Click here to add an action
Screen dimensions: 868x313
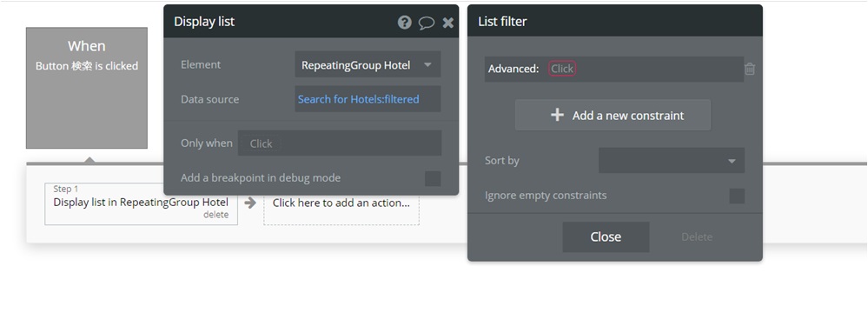[341, 203]
